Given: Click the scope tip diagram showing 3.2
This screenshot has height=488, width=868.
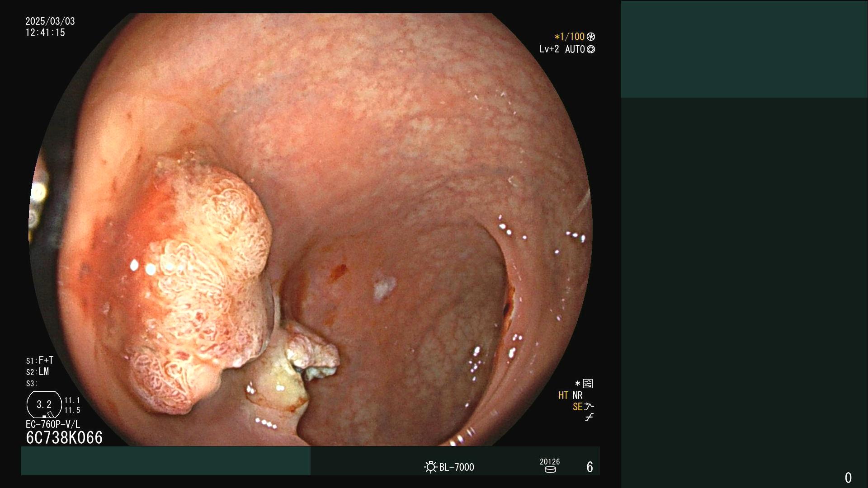Looking at the screenshot, I should coord(44,405).
